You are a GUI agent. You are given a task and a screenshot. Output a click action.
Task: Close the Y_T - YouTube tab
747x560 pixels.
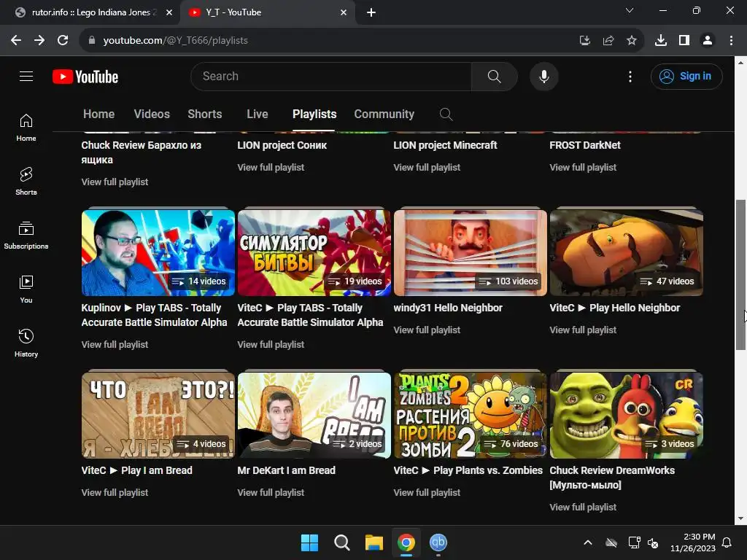click(x=344, y=12)
